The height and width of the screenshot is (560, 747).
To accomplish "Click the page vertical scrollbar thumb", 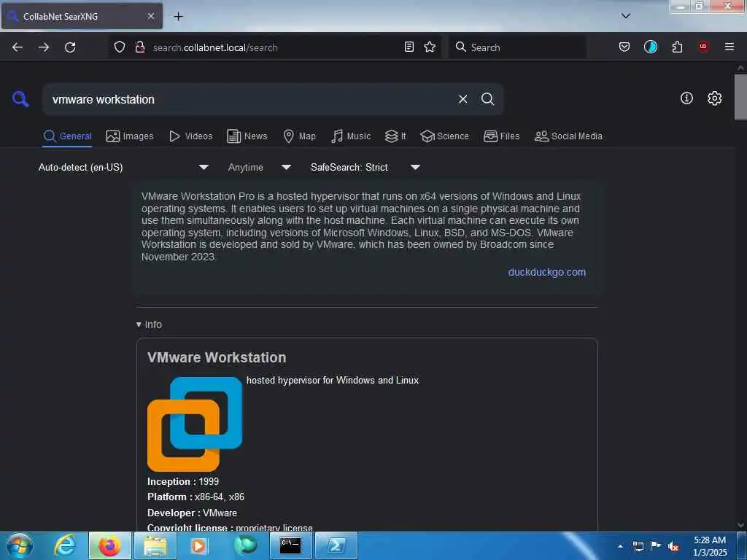I will [x=740, y=97].
